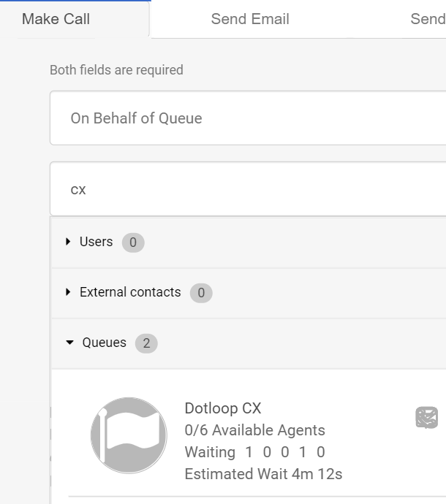Collapse Queues with its triangle arrow
The image size is (446, 504).
coord(70,343)
